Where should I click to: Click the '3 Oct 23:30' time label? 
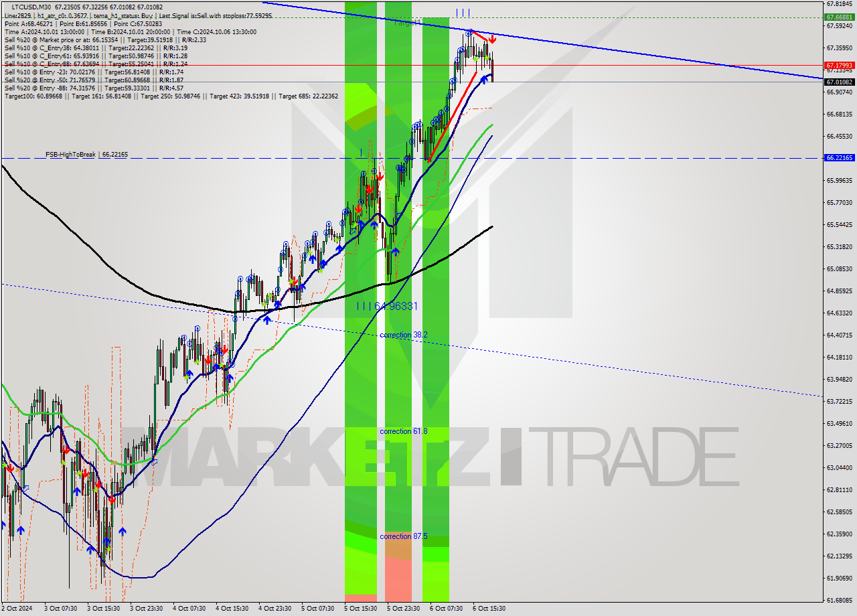click(147, 609)
